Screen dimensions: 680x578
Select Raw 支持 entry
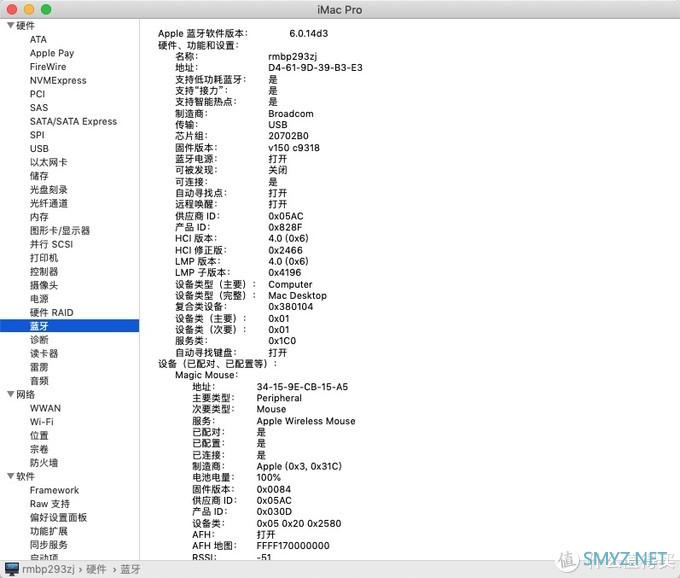[x=50, y=504]
